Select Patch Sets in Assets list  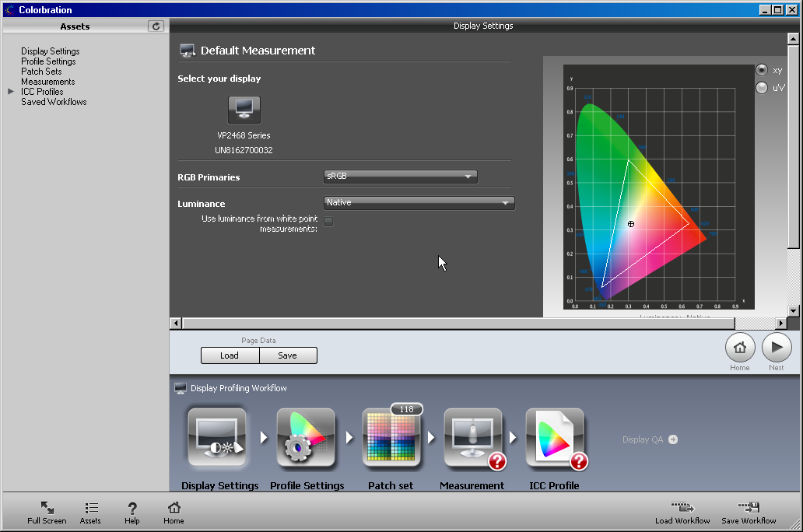click(x=41, y=72)
